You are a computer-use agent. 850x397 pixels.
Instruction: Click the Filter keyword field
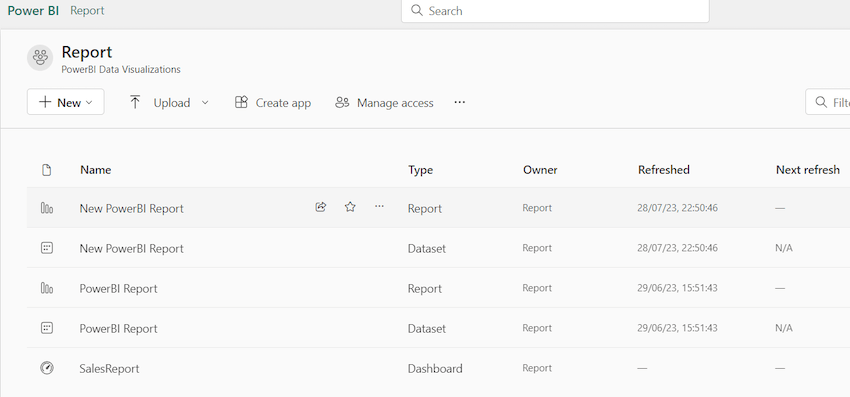[x=828, y=102]
